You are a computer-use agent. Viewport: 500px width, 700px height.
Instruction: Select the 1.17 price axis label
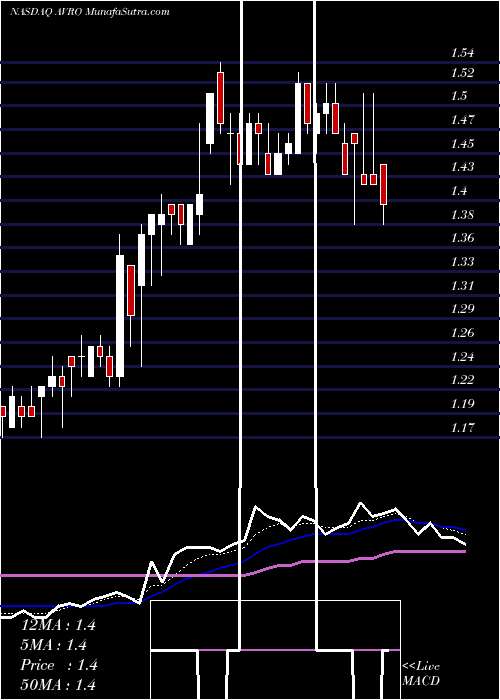point(462,428)
